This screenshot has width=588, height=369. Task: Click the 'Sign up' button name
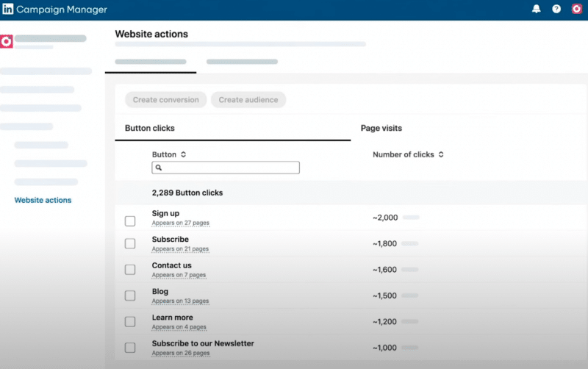pos(166,213)
